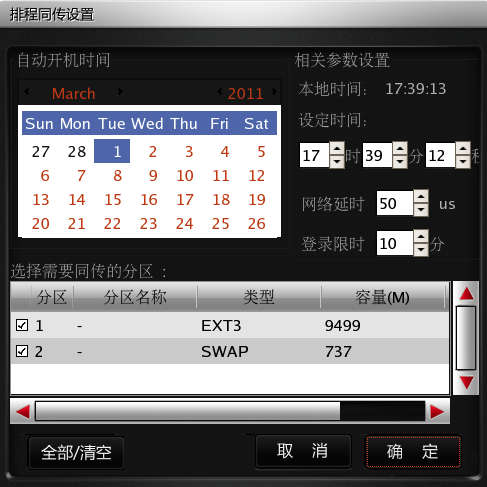Go to next month arrow beside March
The width and height of the screenshot is (487, 487).
[120, 91]
